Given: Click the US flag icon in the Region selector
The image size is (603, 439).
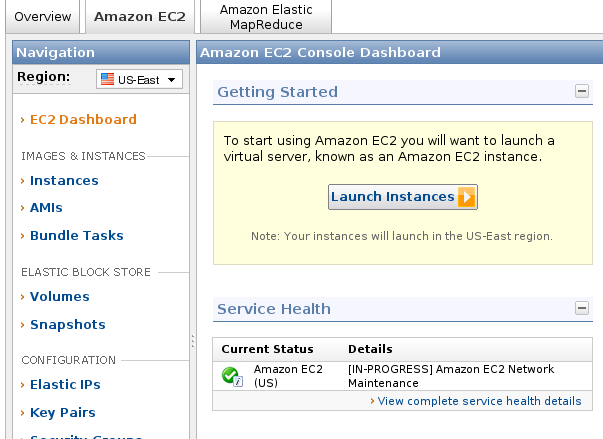Looking at the screenshot, I should click(x=107, y=79).
